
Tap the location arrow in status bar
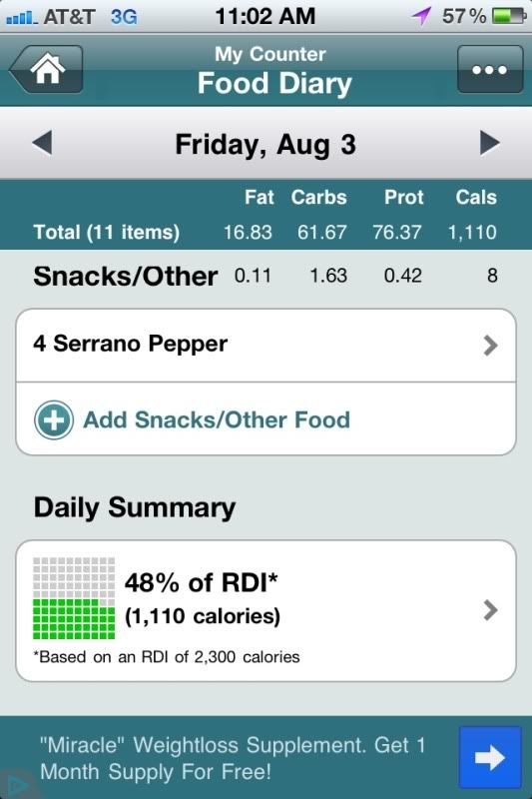(x=421, y=16)
